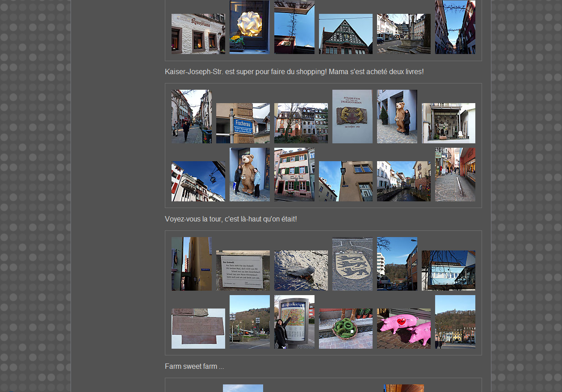Open the Kreuzblume restaurant photo
This screenshot has height=392, width=562.
click(198, 34)
